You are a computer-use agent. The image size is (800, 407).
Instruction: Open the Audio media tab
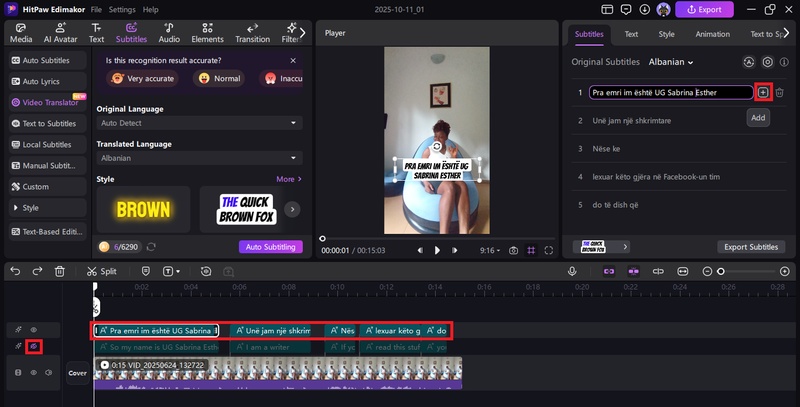coord(169,33)
